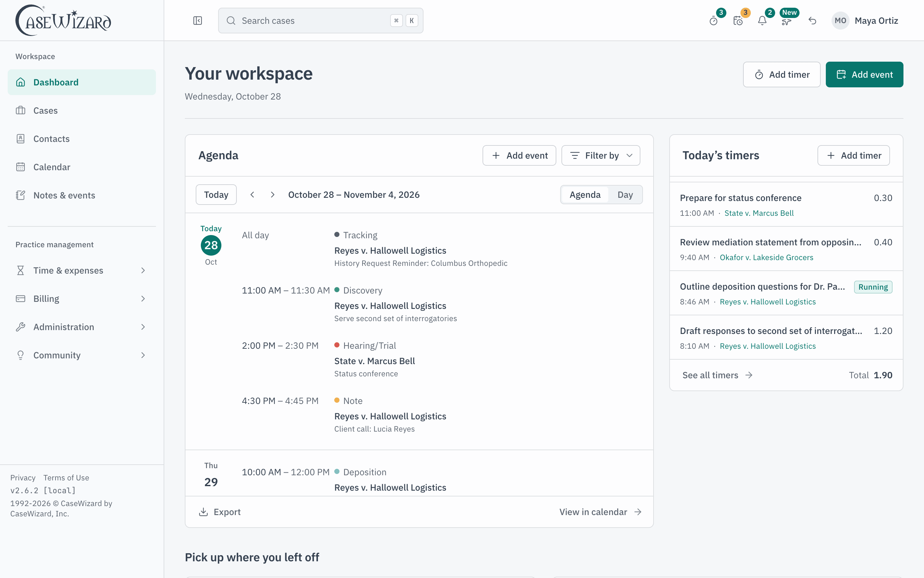This screenshot has width=924, height=578.
Task: Go to next week in Agenda
Action: [x=272, y=195]
